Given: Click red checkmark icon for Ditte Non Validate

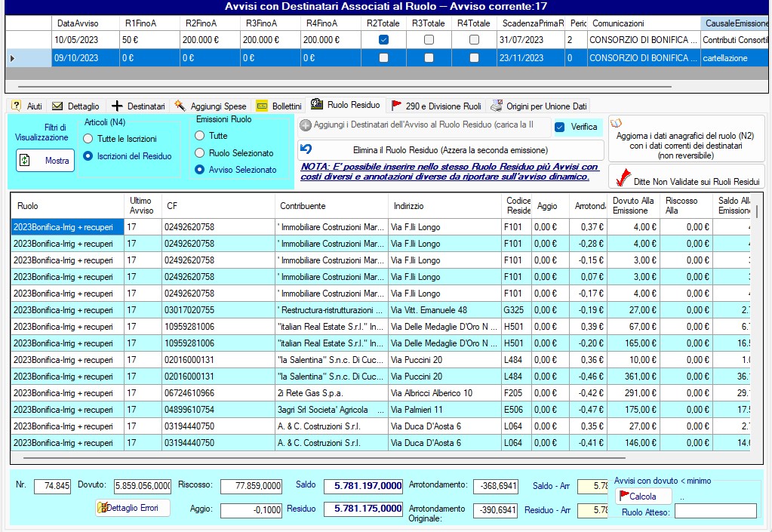Looking at the screenshot, I should [x=623, y=178].
